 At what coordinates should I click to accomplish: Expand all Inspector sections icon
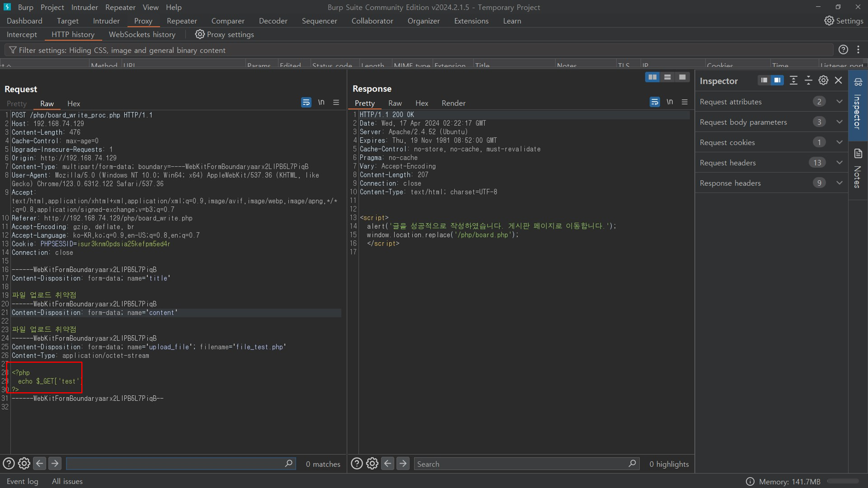point(794,80)
